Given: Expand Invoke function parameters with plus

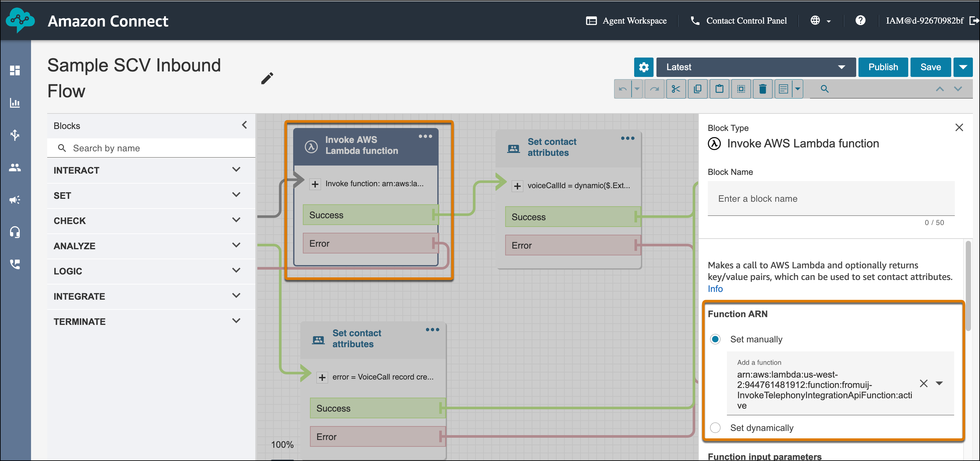Looking at the screenshot, I should click(315, 184).
